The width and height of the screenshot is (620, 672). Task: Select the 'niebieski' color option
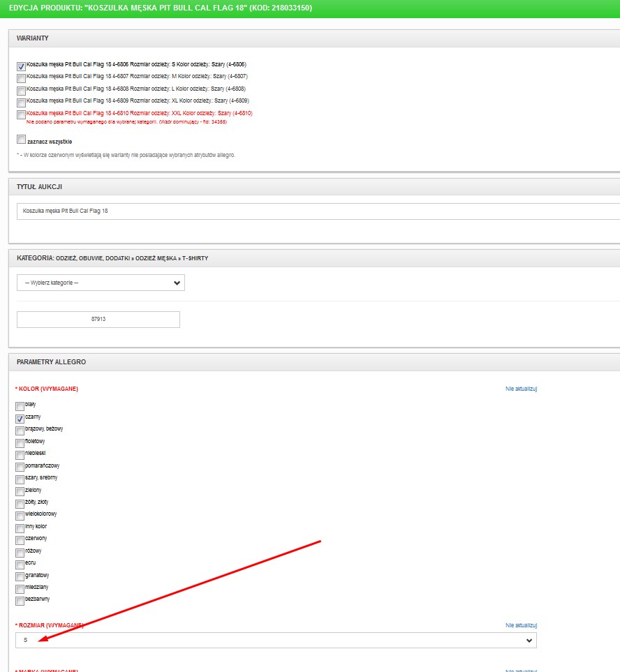(x=20, y=454)
